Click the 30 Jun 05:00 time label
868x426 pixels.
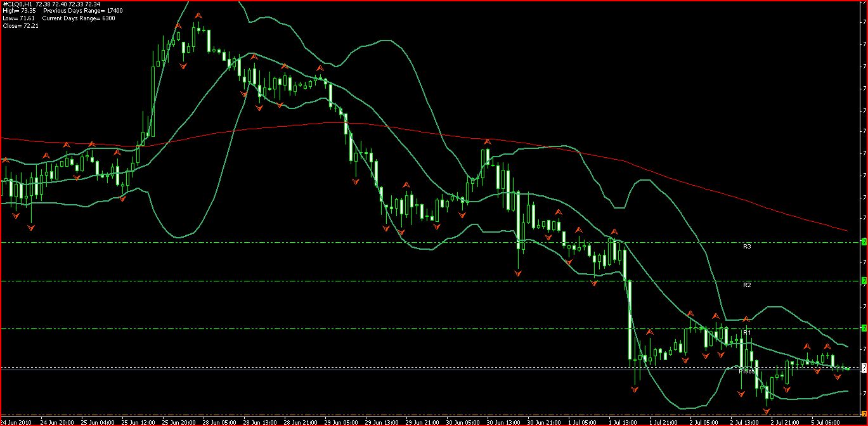pos(463,422)
